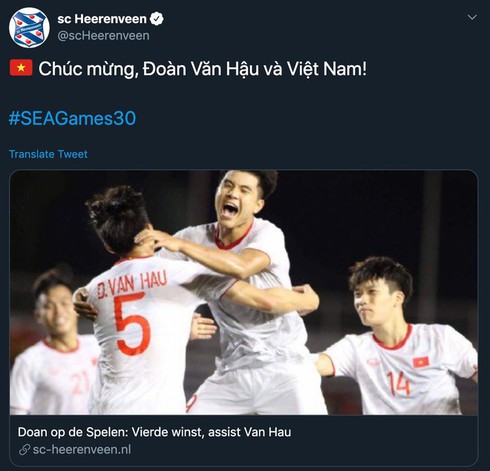490x471 pixels.
Task: Select the Chúc mừng tweet text
Action: coord(202,69)
